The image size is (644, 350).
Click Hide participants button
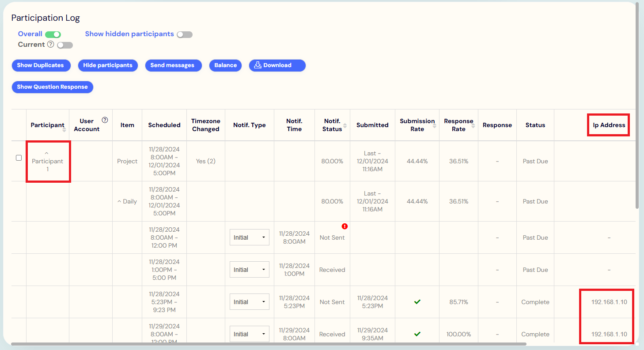(x=108, y=65)
